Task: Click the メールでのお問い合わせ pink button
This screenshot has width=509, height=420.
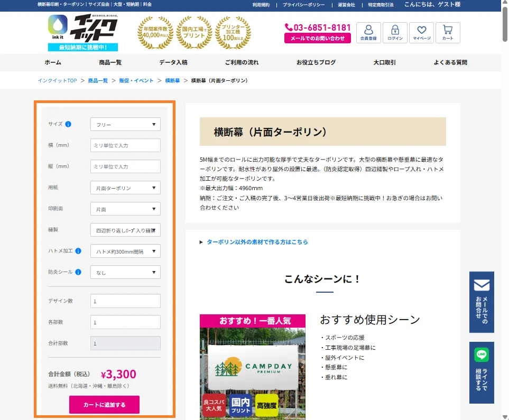Action: click(x=317, y=38)
